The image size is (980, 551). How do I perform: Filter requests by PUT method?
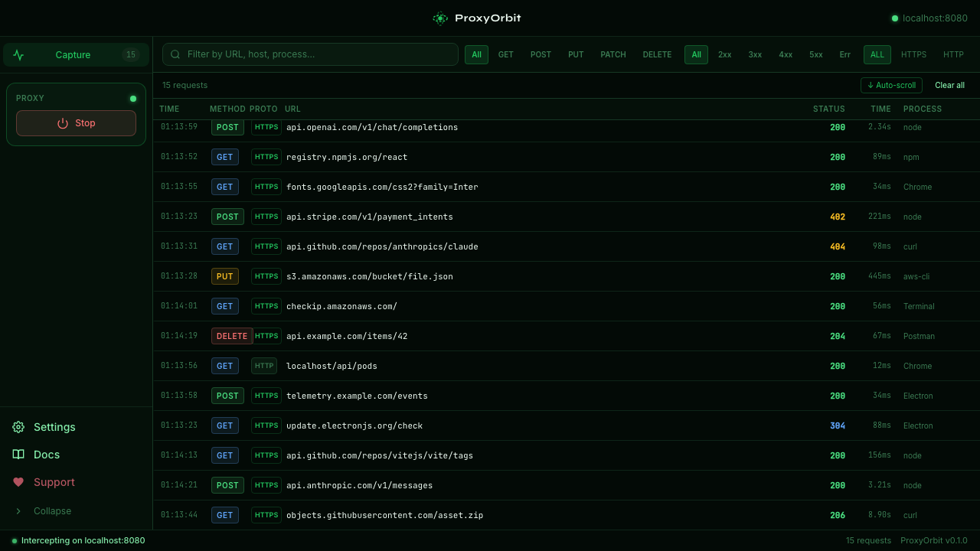[x=576, y=54]
